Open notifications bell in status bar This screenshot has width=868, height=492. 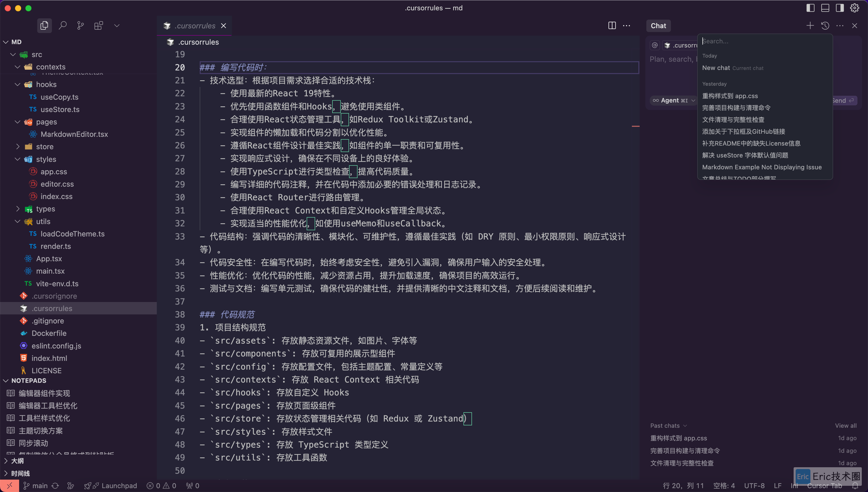click(x=855, y=486)
